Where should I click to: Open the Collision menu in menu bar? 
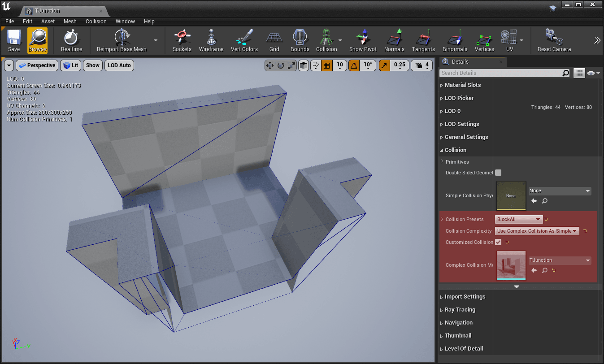click(x=96, y=21)
